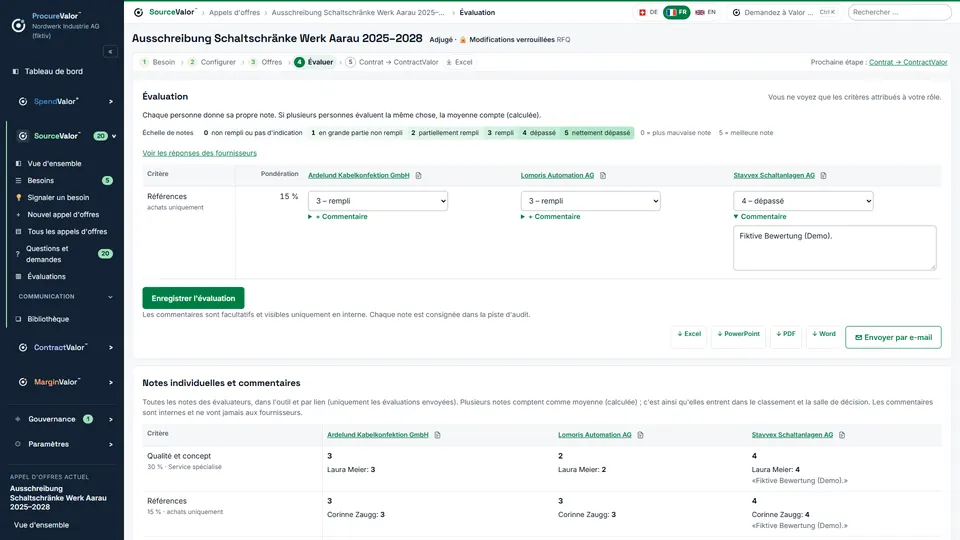Open Ardelund score dropdown for Références
Screen dimensions: 960x540
378,201
